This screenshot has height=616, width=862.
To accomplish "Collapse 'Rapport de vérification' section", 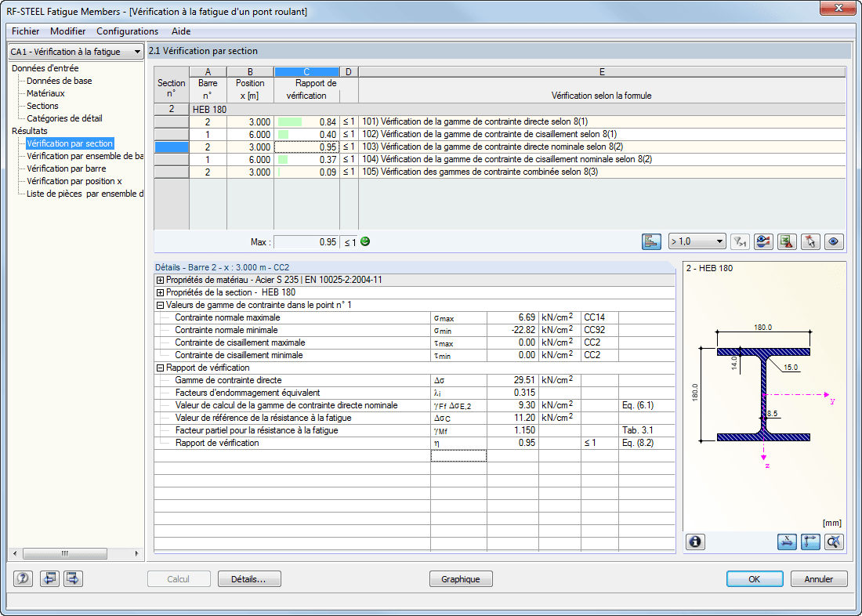I will (161, 368).
